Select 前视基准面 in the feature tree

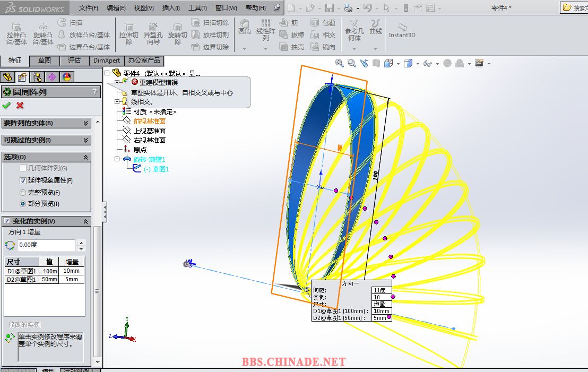(149, 121)
